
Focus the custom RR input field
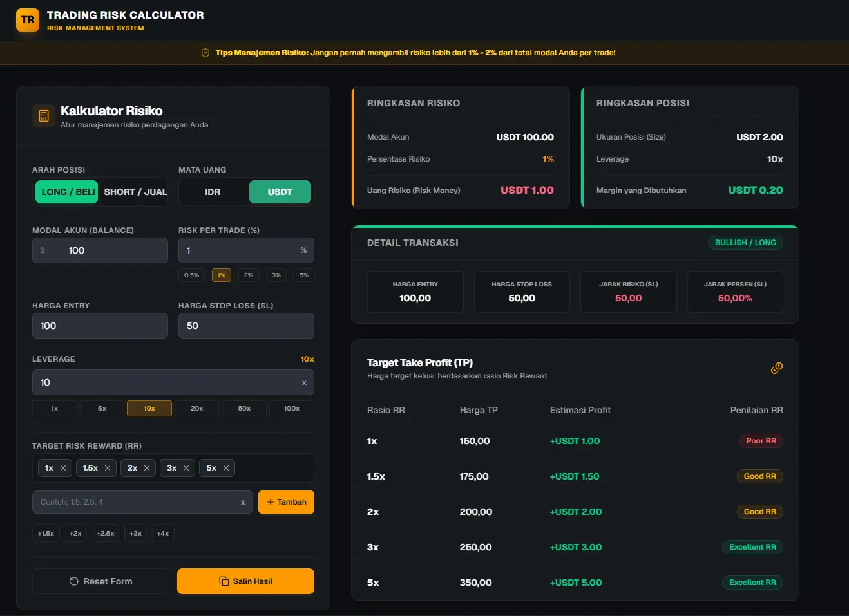[x=142, y=502]
